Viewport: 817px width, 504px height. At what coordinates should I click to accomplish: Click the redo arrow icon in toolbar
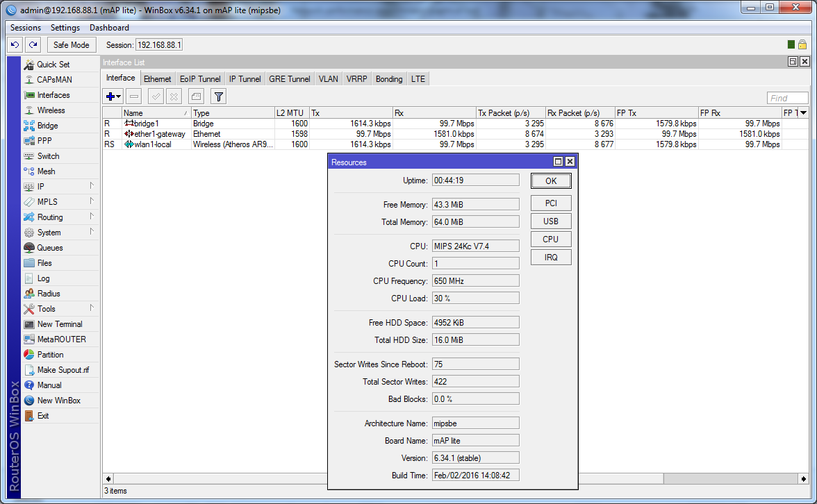pyautogui.click(x=33, y=44)
